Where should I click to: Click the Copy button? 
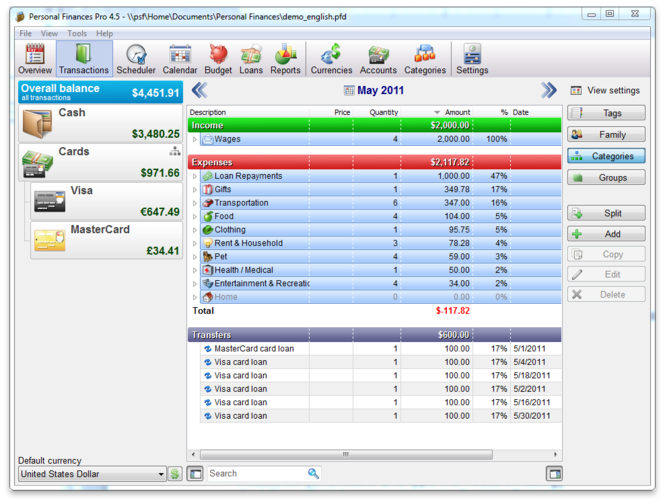pyautogui.click(x=606, y=254)
